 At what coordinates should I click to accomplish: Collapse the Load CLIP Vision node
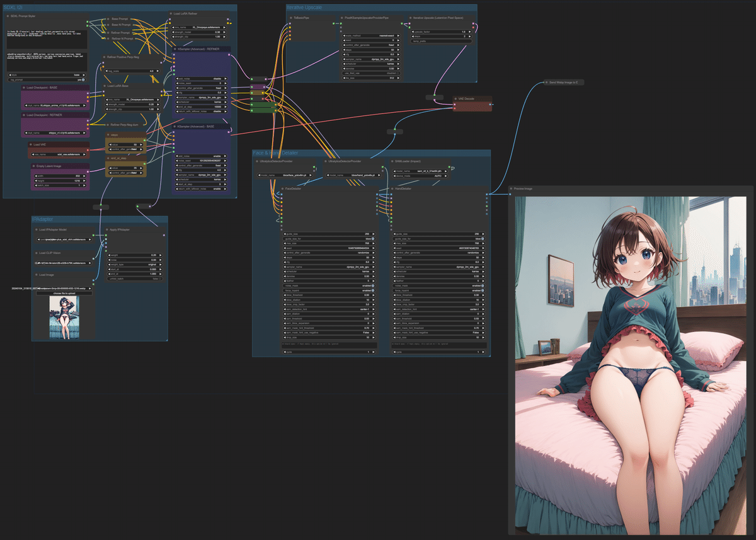point(37,253)
